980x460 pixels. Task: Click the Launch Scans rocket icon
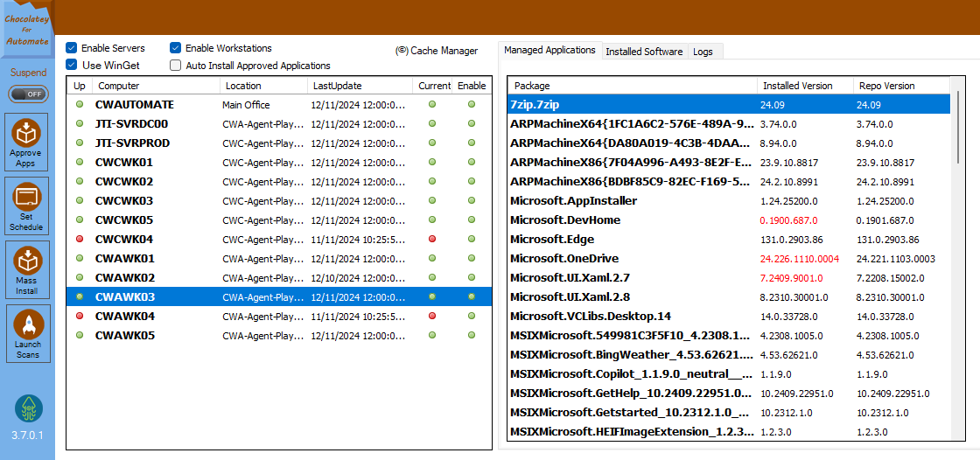(27, 334)
